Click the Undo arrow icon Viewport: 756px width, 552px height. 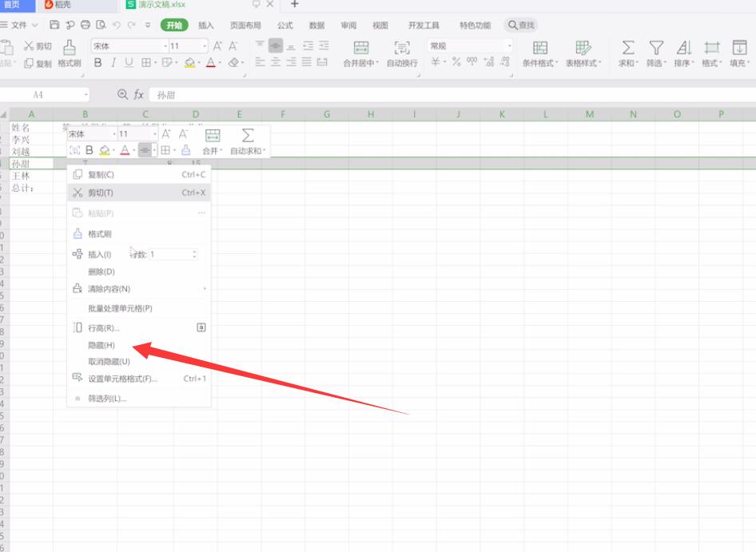coord(116,25)
